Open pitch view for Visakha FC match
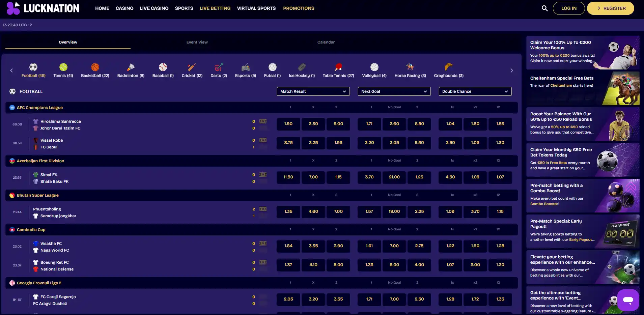Viewport: 644px width, 315px height. [x=263, y=244]
